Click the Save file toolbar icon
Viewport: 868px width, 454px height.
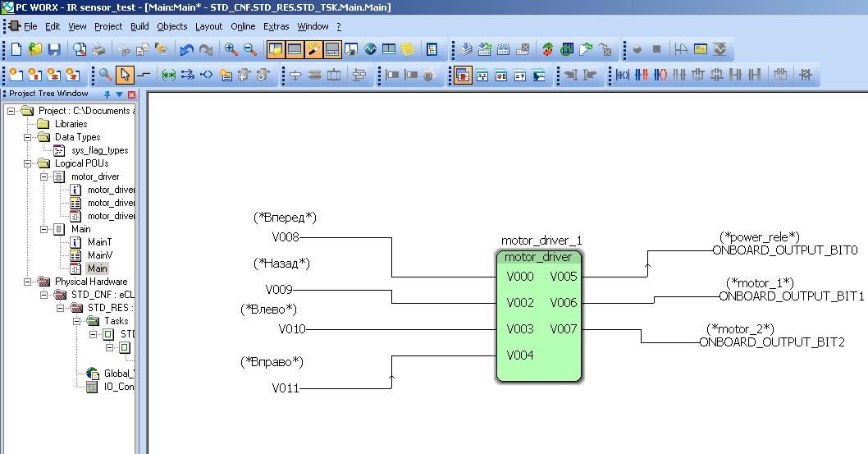click(x=53, y=49)
